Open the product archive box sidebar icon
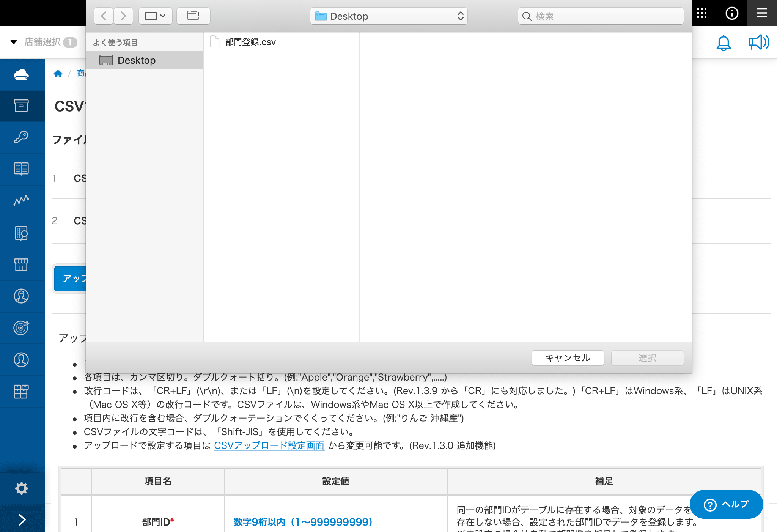Viewport: 777px width, 532px height. [22, 106]
